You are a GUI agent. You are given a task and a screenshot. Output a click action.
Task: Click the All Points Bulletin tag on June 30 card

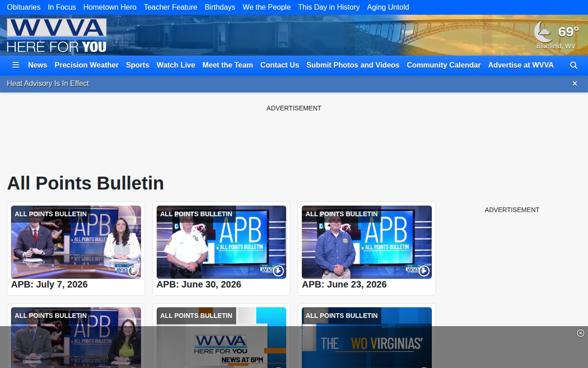click(x=196, y=214)
